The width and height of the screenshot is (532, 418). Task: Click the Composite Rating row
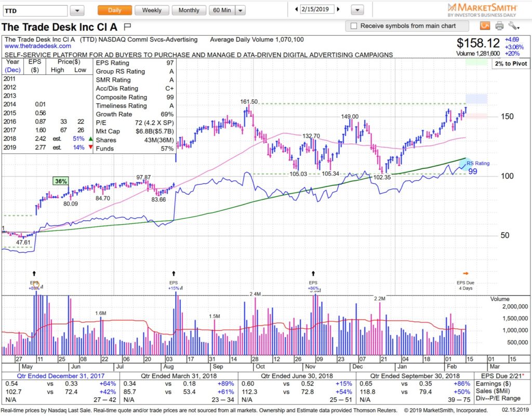coord(135,97)
